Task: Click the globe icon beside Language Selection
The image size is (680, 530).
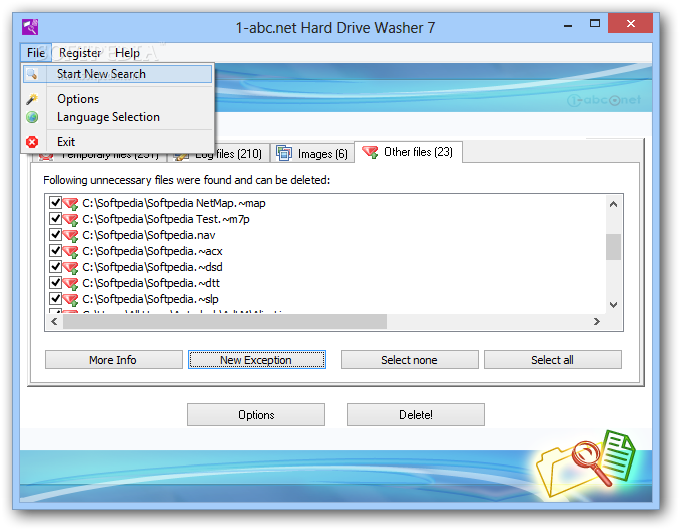Action: point(32,117)
